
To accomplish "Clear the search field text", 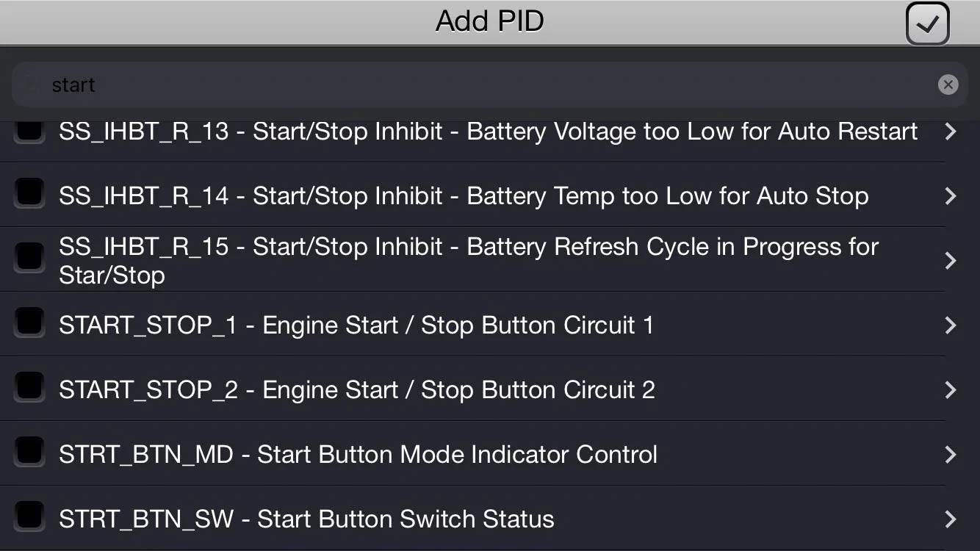I will (948, 85).
